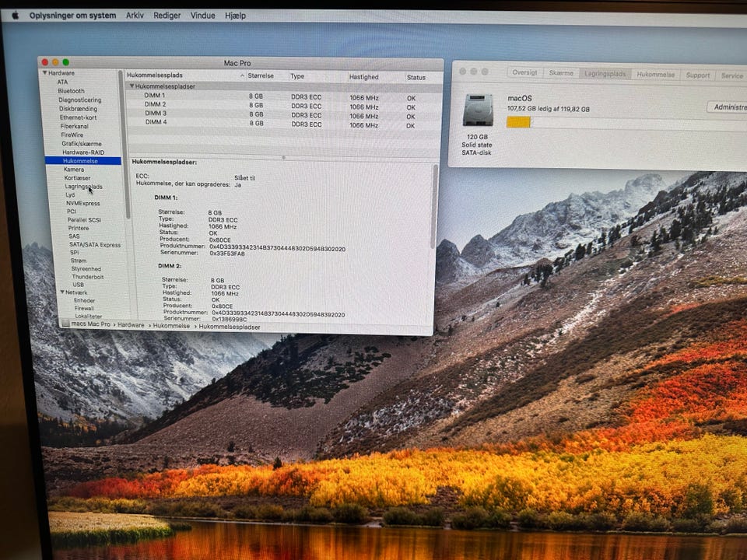Viewport: 747px width, 560px height.
Task: Switch to the Support tab
Action: (x=697, y=75)
